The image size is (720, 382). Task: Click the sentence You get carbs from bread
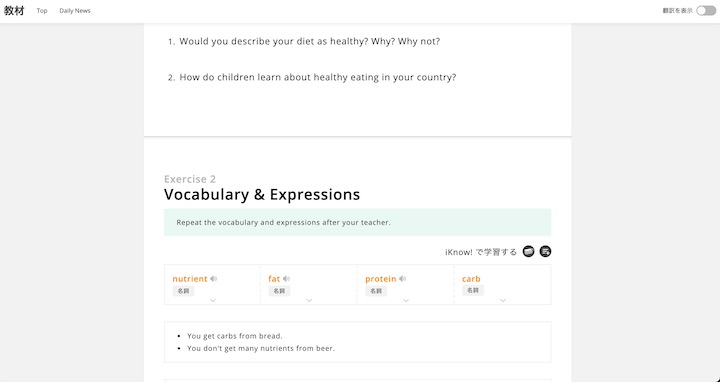pyautogui.click(x=235, y=336)
